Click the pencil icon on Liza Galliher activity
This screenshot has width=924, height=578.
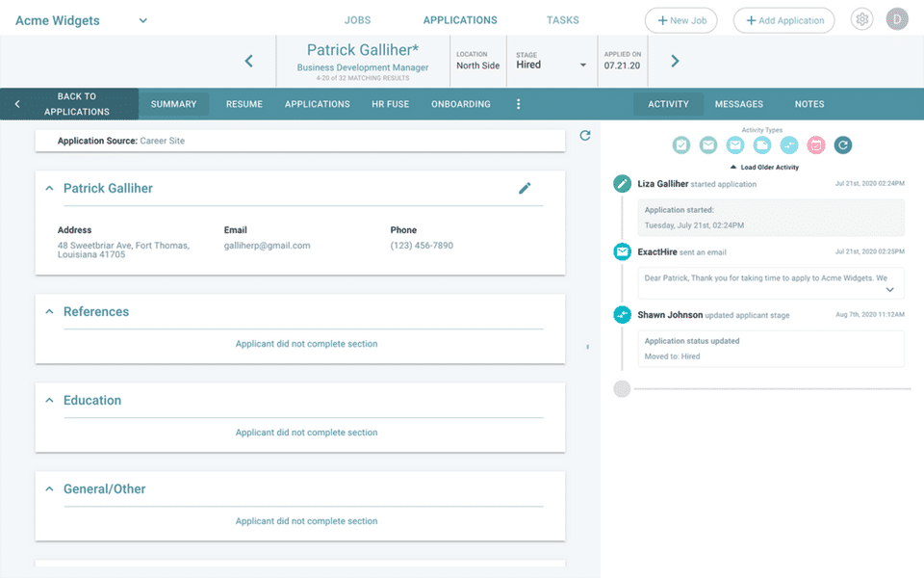[623, 183]
